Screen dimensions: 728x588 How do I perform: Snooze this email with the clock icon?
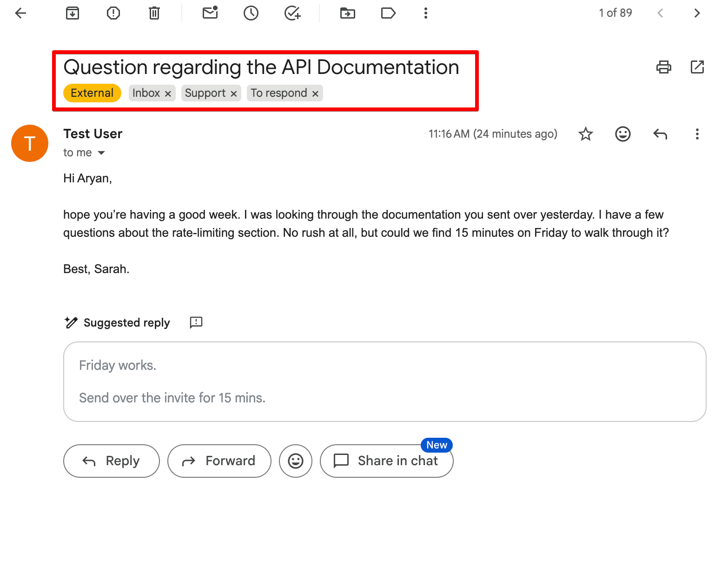pyautogui.click(x=251, y=13)
